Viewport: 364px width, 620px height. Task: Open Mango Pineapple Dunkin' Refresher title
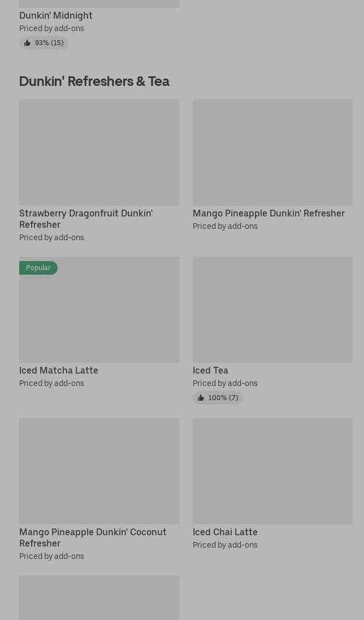268,213
